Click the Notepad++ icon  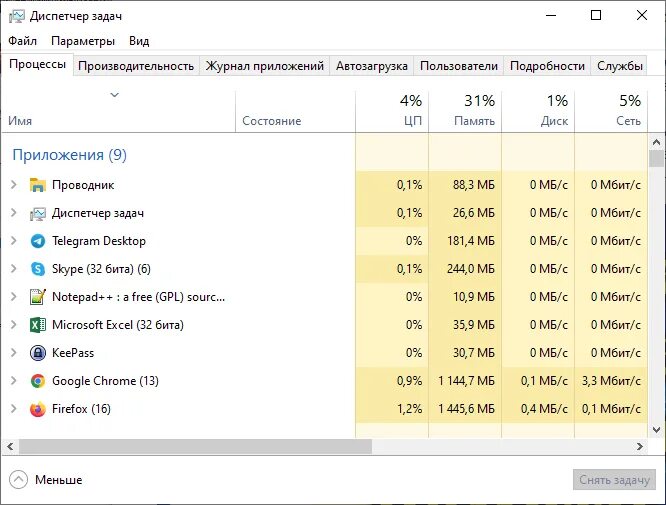tap(37, 297)
